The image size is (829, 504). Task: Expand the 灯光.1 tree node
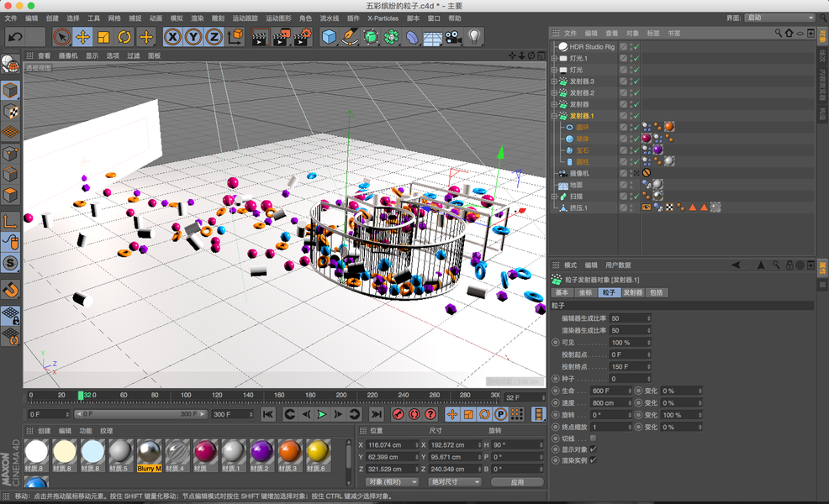click(554, 58)
